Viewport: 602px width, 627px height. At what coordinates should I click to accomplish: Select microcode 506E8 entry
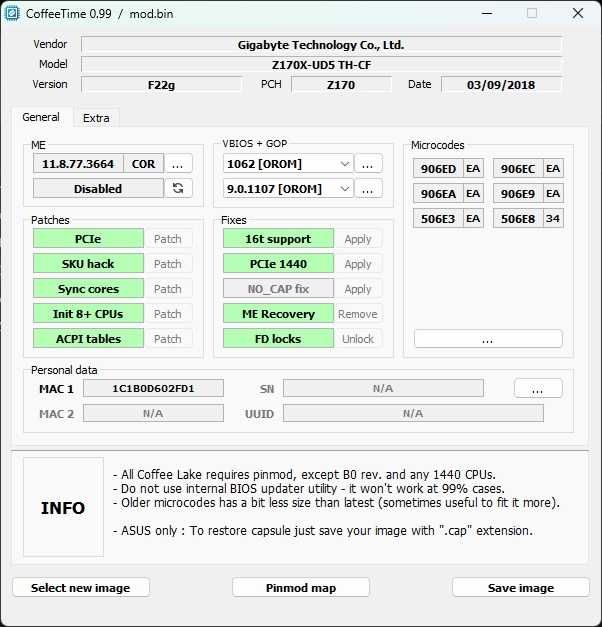click(x=518, y=218)
